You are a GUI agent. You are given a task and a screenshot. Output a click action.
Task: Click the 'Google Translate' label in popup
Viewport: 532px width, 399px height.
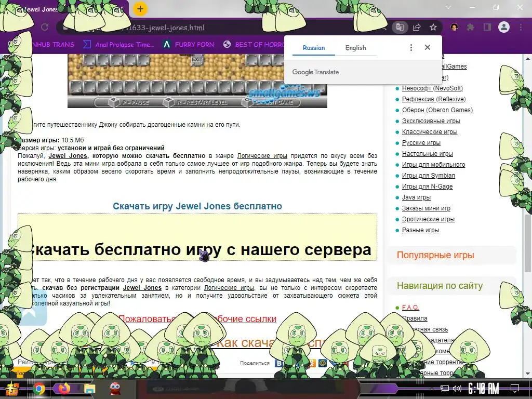315,72
